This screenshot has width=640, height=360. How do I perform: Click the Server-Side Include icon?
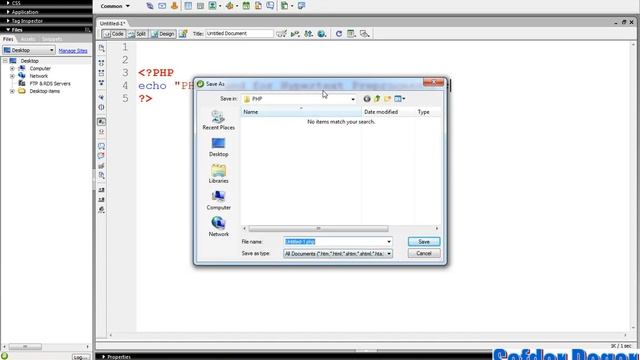click(x=258, y=6)
